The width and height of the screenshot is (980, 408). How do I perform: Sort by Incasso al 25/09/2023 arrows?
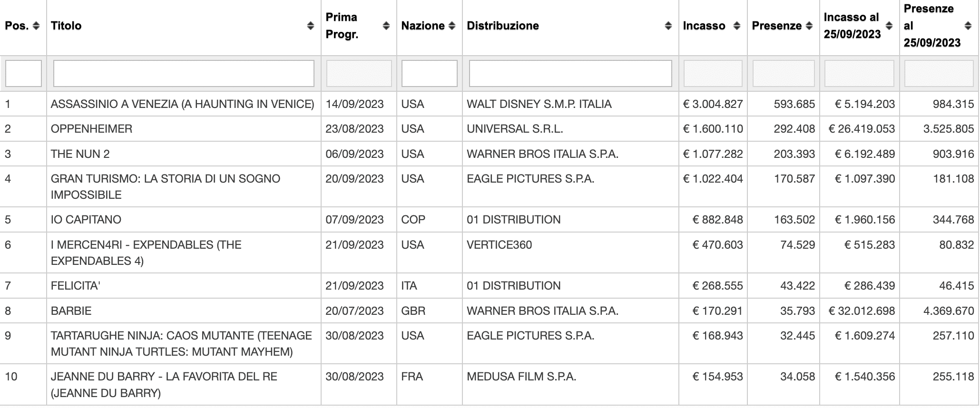pyautogui.click(x=889, y=26)
